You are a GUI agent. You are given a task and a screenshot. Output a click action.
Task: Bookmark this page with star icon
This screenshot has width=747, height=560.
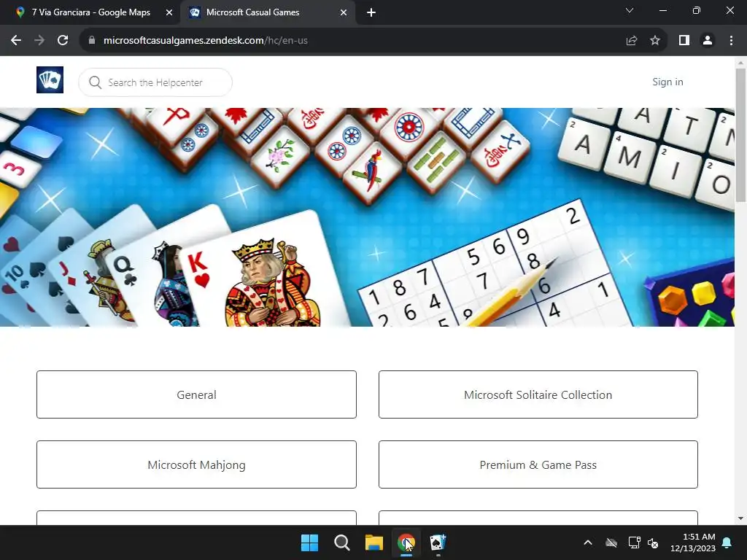(655, 41)
